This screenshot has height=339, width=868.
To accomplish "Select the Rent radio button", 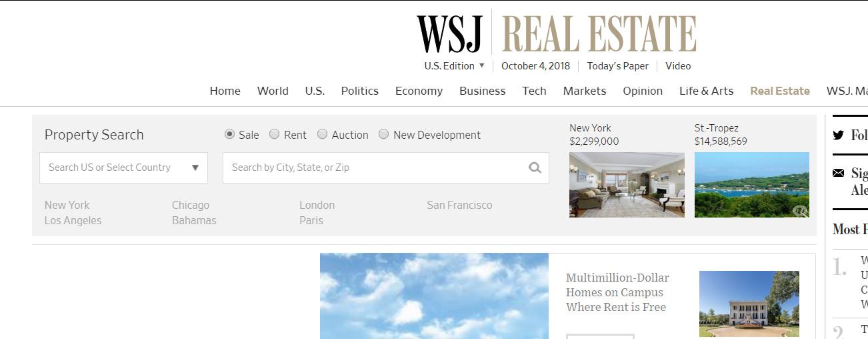I will click(x=274, y=134).
